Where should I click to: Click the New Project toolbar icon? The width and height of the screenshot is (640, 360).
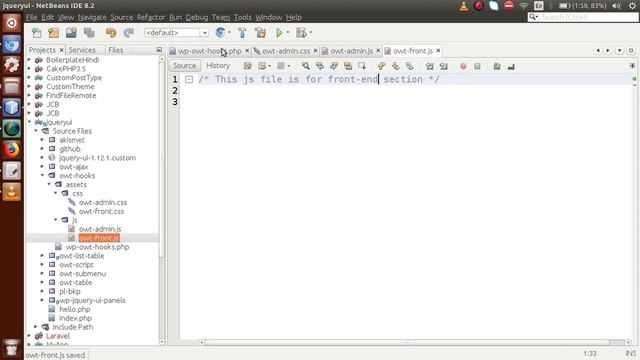click(x=53, y=33)
